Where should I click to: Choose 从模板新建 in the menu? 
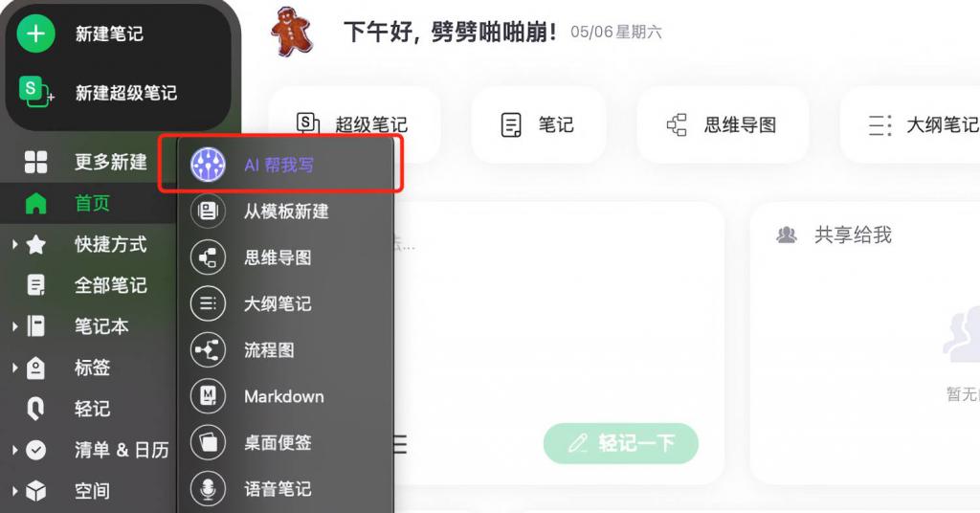(285, 212)
